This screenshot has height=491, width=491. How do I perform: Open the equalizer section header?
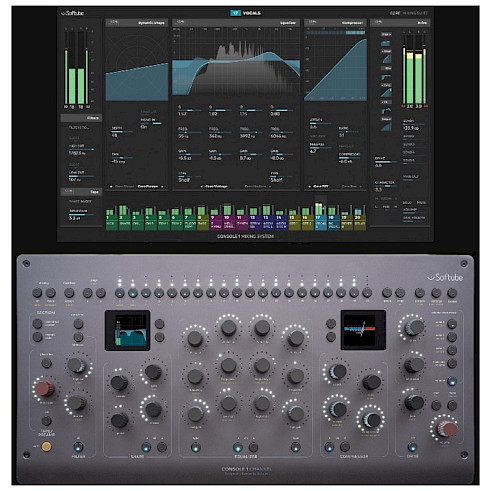pyautogui.click(x=236, y=23)
